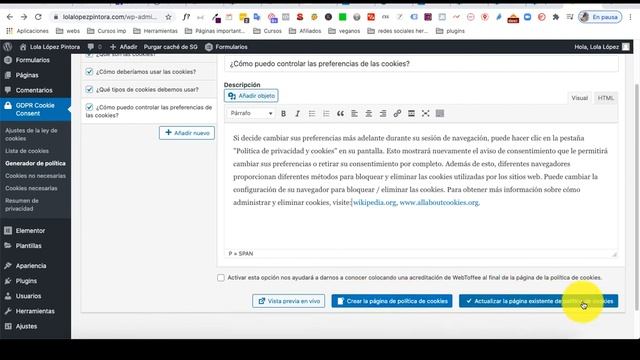Viewport: 640px width, 360px height.
Task: Apply italic formatting in the editor
Action: point(298,113)
